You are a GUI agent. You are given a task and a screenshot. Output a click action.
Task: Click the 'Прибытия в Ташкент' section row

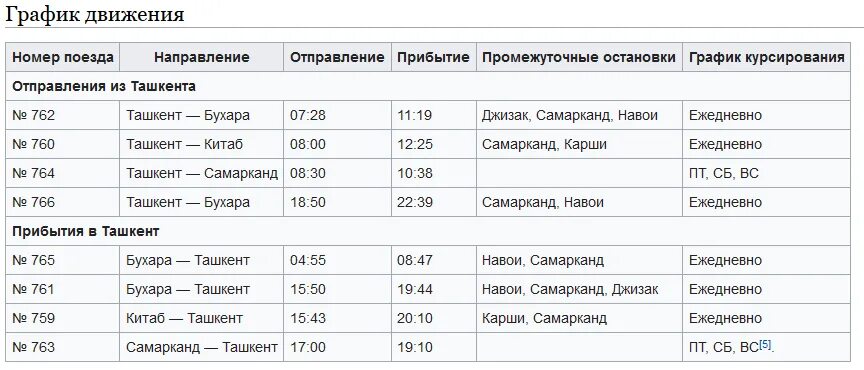[428, 231]
